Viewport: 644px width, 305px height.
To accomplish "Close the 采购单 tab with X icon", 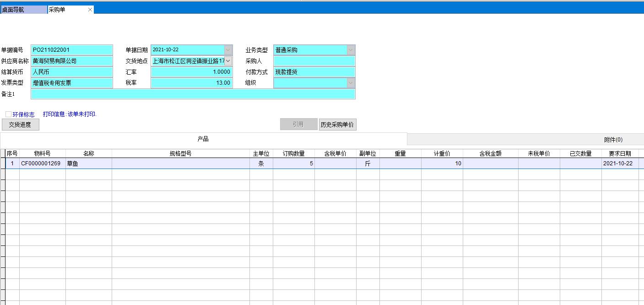I will (x=90, y=10).
